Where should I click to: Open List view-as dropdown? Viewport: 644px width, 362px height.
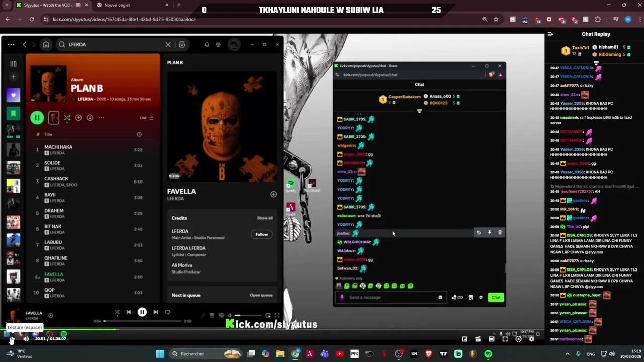pyautogui.click(x=147, y=118)
